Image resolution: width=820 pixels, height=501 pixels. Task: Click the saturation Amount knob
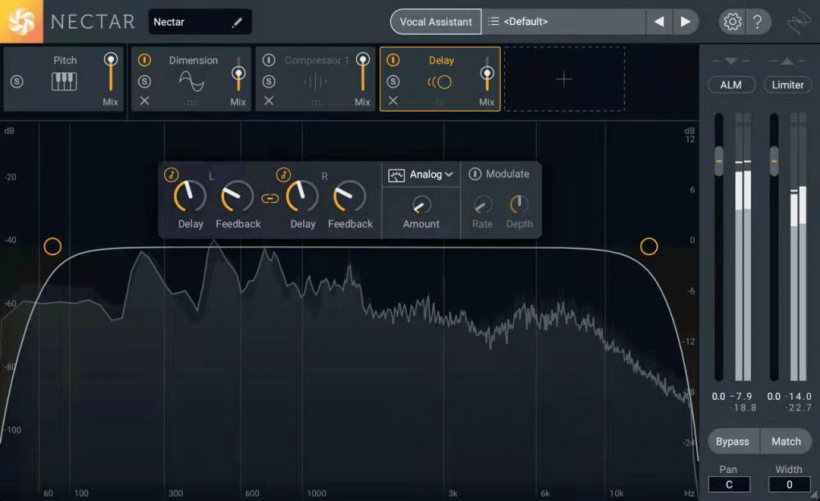point(421,205)
